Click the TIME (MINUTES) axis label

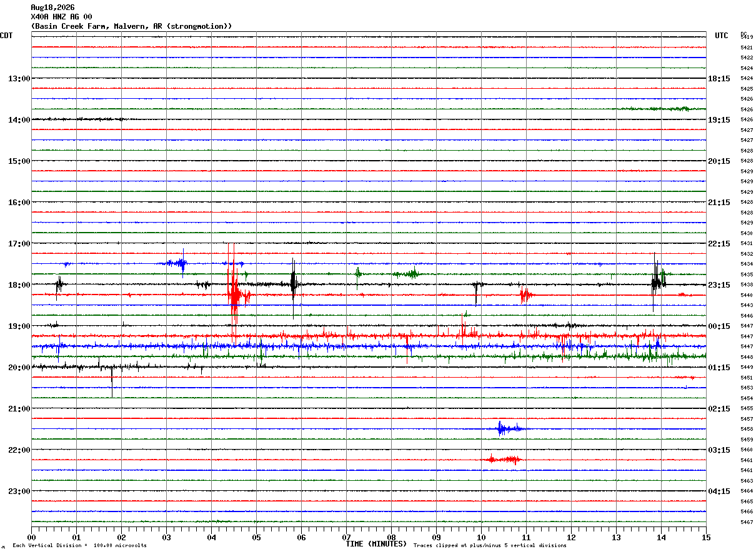point(376,544)
